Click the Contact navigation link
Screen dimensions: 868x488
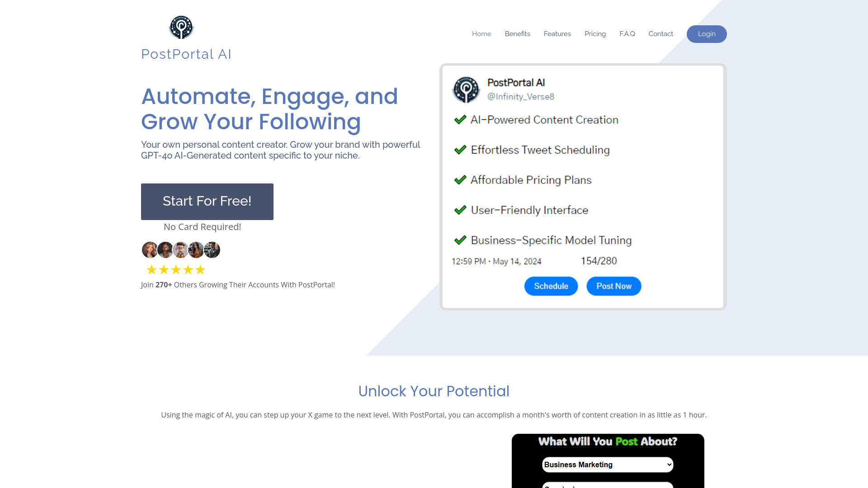pyautogui.click(x=660, y=33)
